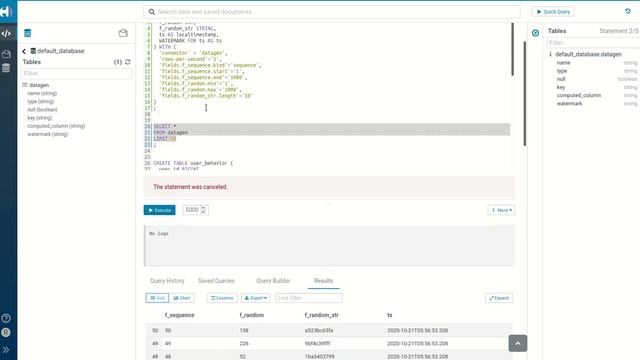Expand the results panel
This screenshot has height=360, width=640.
click(499, 298)
